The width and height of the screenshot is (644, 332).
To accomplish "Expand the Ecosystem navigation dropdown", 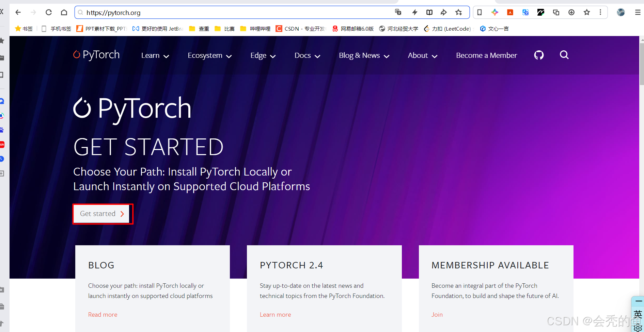I will 210,55.
